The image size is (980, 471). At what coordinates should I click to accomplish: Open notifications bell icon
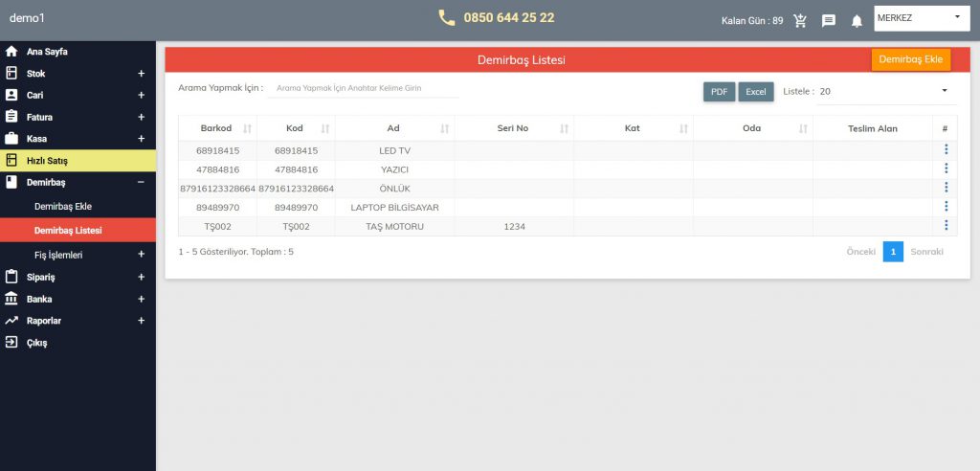857,20
